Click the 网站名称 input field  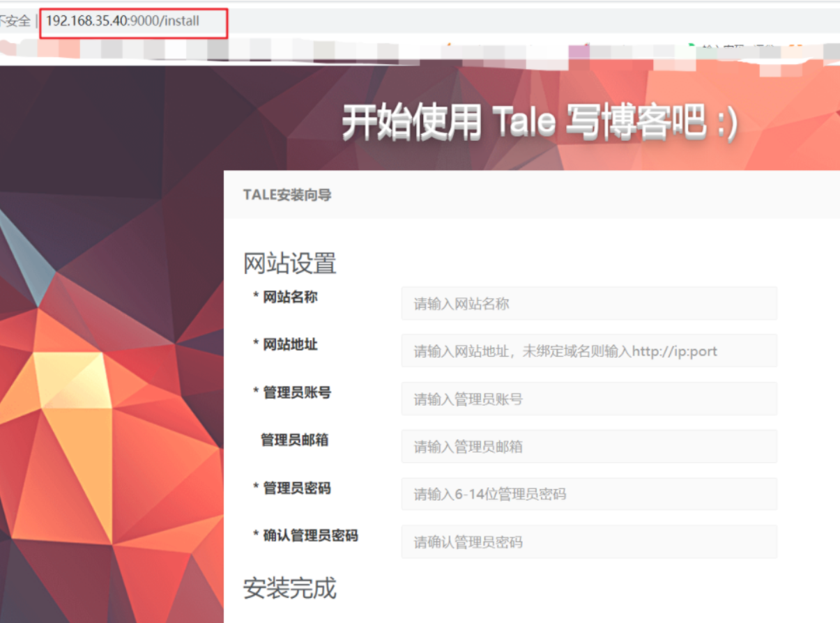click(589, 303)
